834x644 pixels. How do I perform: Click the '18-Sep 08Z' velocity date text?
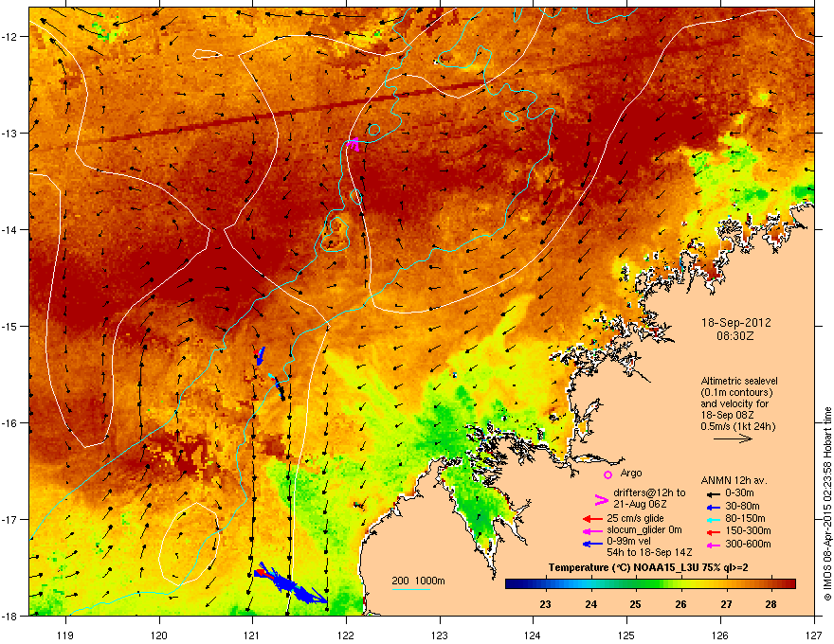(728, 415)
